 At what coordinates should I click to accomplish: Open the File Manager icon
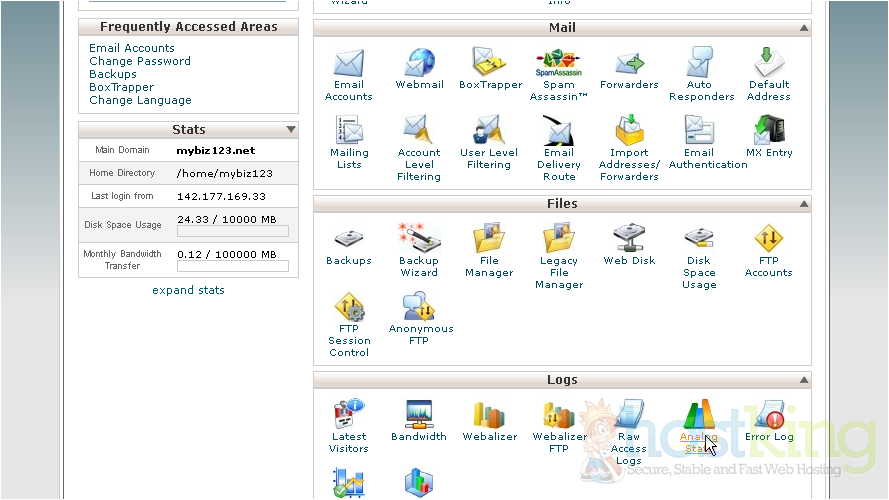pyautogui.click(x=489, y=240)
